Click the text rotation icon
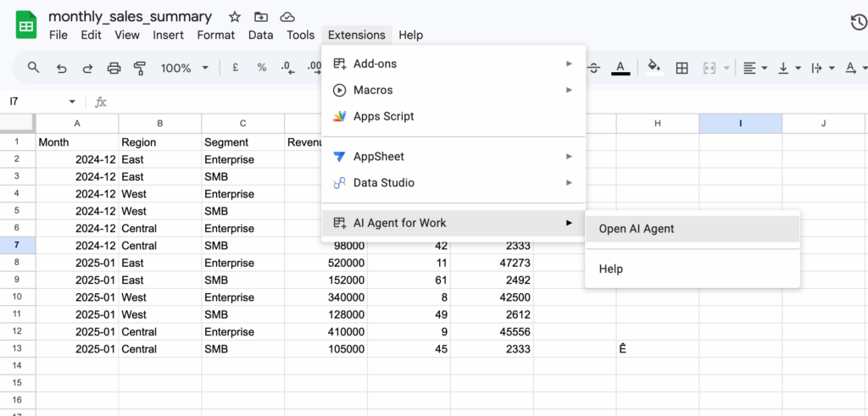This screenshot has height=416, width=868. tap(850, 68)
